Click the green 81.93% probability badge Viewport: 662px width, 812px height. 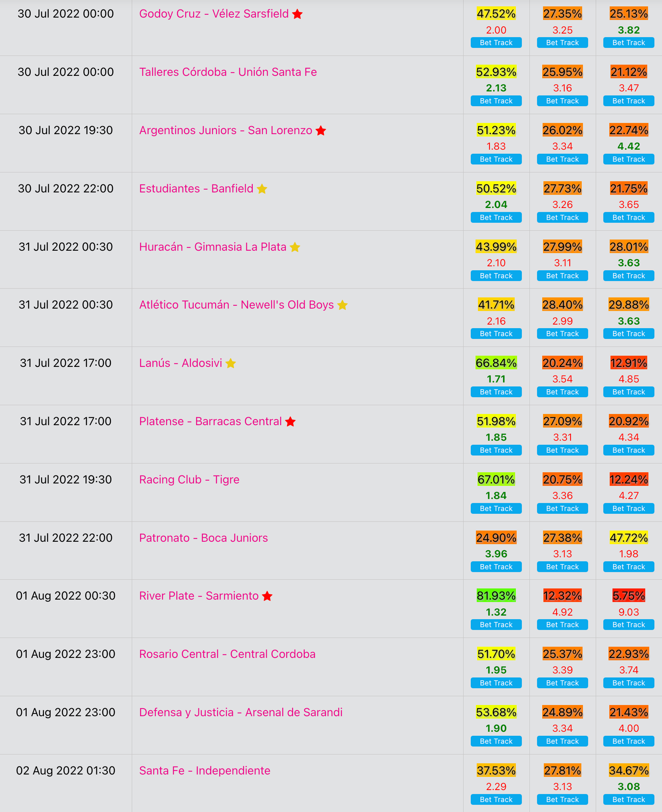[x=496, y=596]
